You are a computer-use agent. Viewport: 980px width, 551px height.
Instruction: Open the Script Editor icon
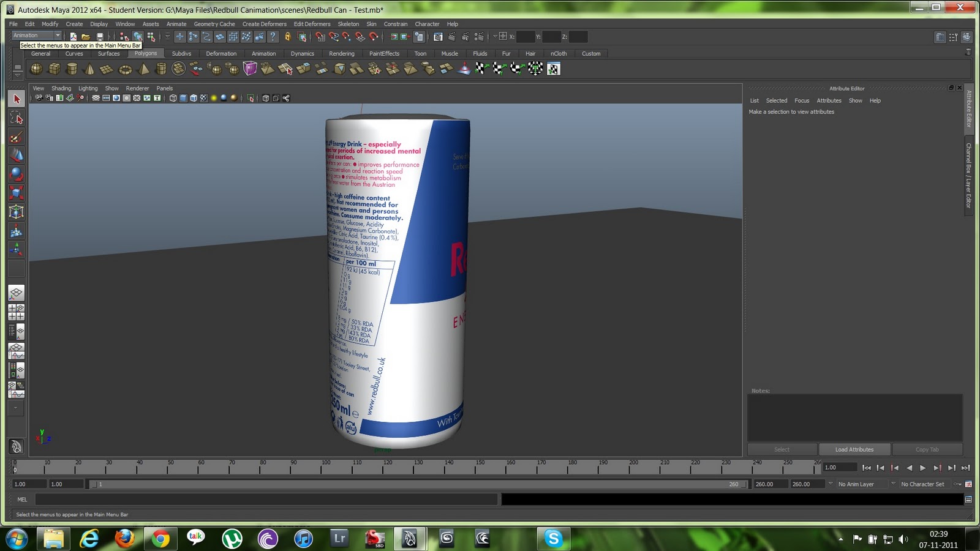[x=968, y=500]
